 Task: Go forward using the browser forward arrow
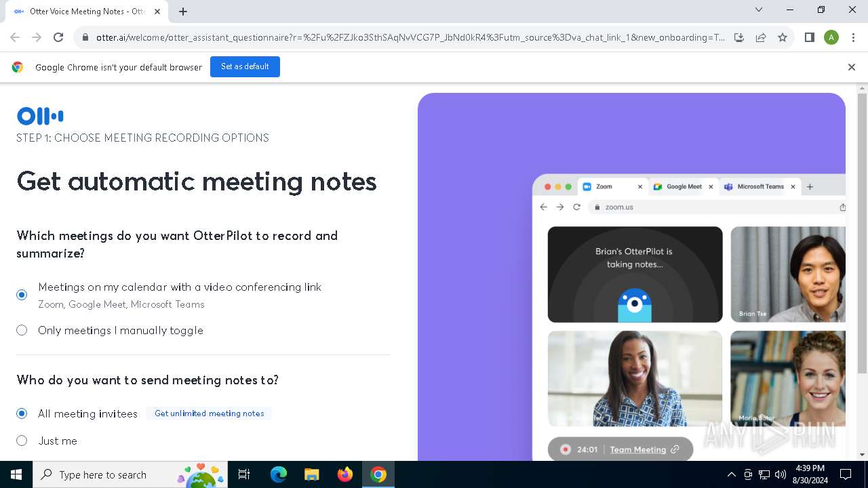37,38
